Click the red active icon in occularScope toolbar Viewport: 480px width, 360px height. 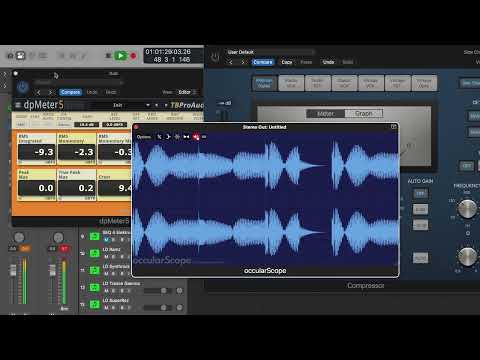coord(196,137)
